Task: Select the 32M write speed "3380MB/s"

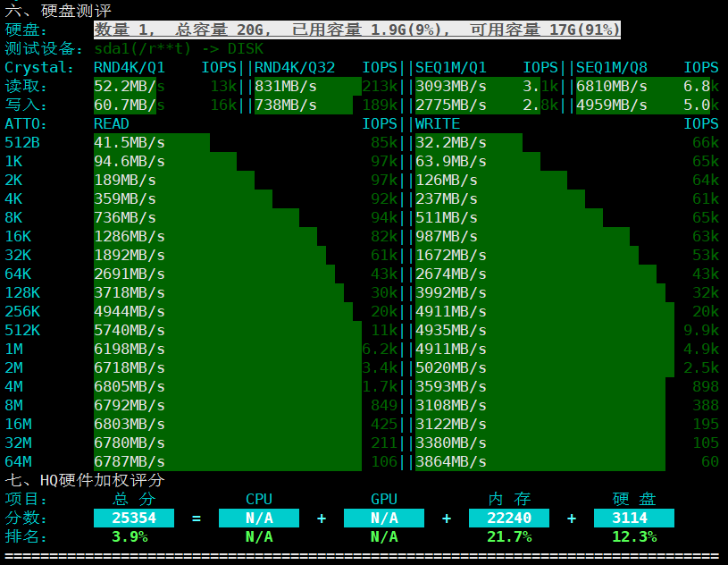Action: [451, 443]
